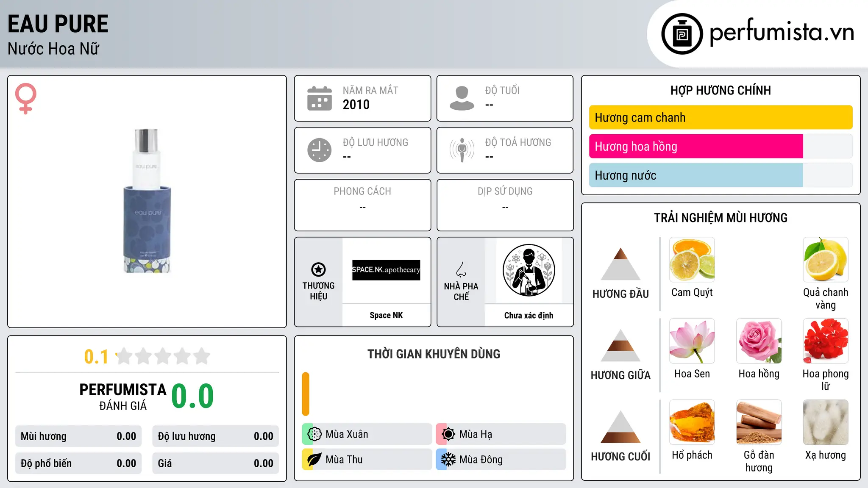This screenshot has height=488, width=868.
Task: Click the autumn leaf icon
Action: [314, 460]
